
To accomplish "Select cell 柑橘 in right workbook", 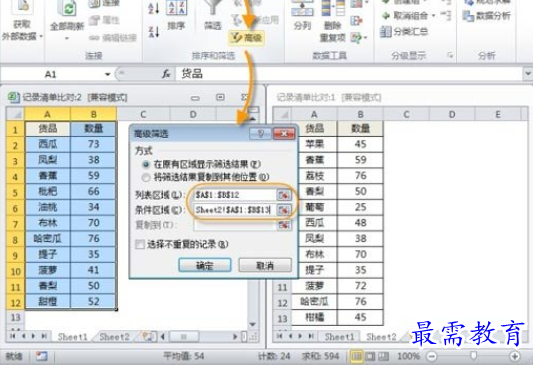I will tap(314, 317).
